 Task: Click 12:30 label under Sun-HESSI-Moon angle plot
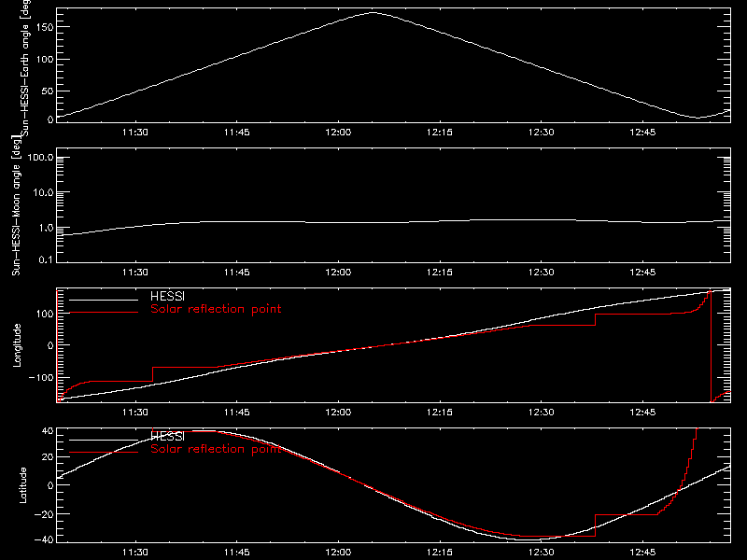(x=542, y=273)
